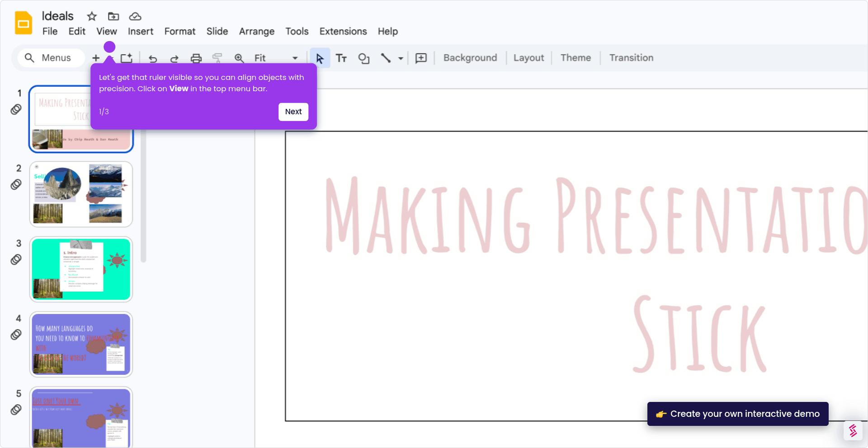This screenshot has width=868, height=448.
Task: Click the zoom magnifier icon
Action: pyautogui.click(x=239, y=58)
